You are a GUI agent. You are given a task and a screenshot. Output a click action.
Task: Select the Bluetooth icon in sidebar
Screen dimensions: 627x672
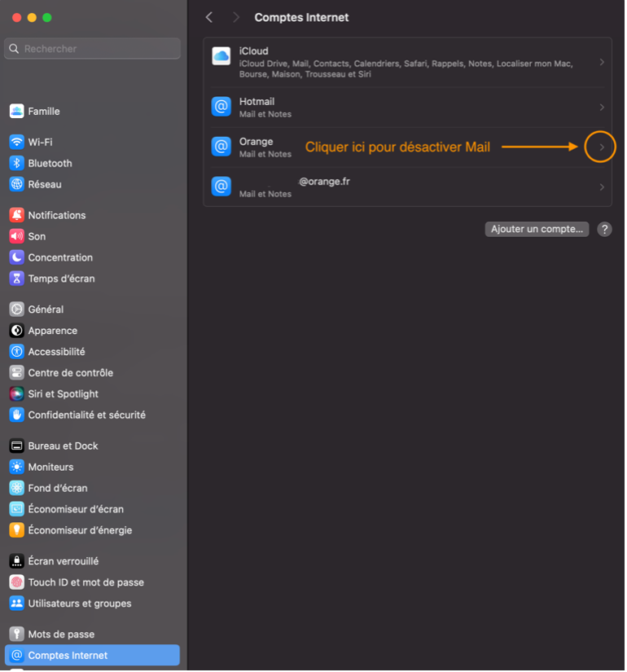[17, 163]
